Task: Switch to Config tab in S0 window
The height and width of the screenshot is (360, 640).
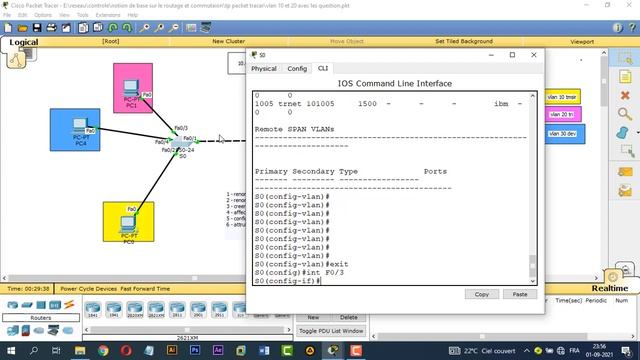Action: (297, 69)
